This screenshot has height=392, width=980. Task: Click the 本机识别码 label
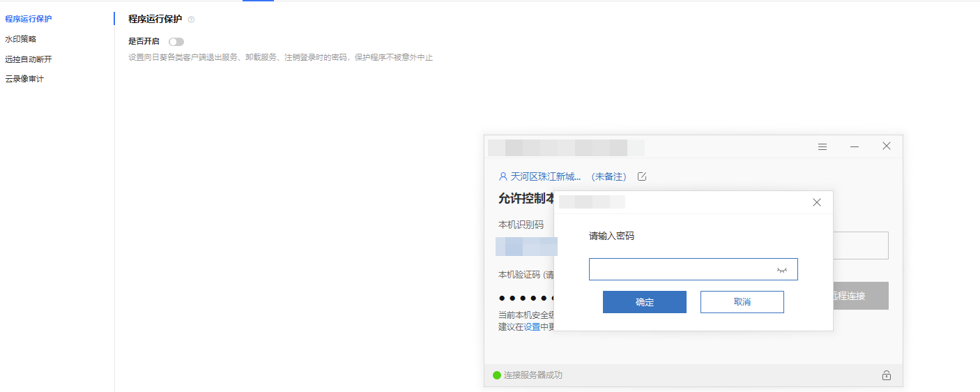[x=521, y=225]
